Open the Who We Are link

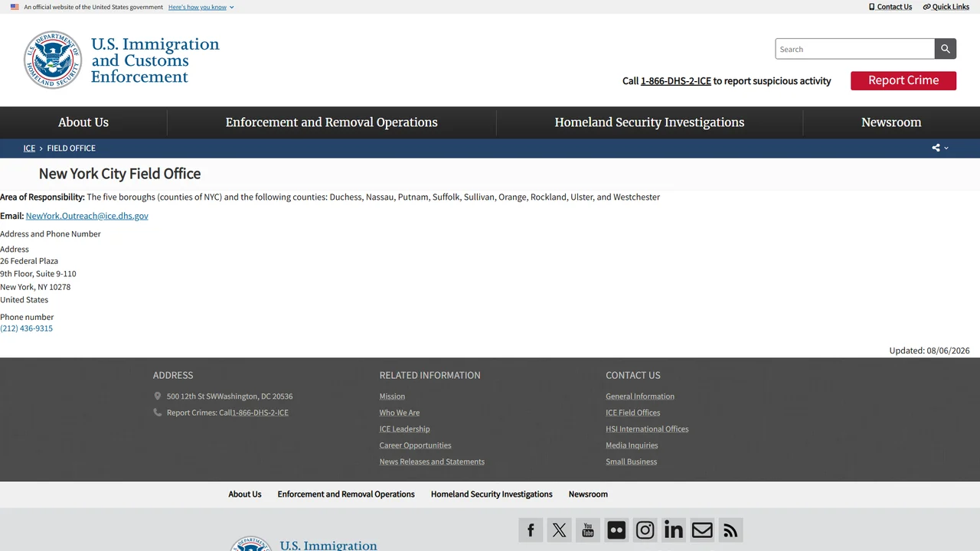(400, 412)
